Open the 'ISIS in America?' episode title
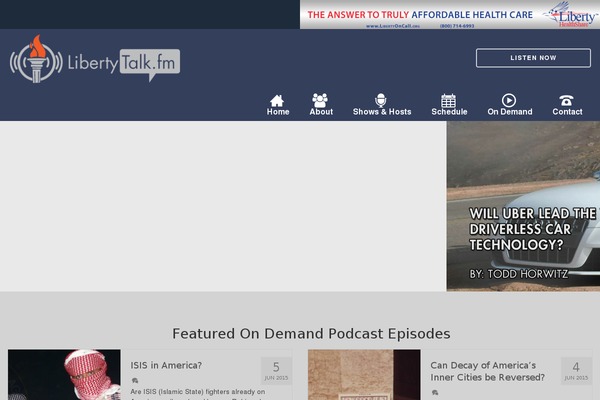Viewport: 600px width, 400px height. 166,366
